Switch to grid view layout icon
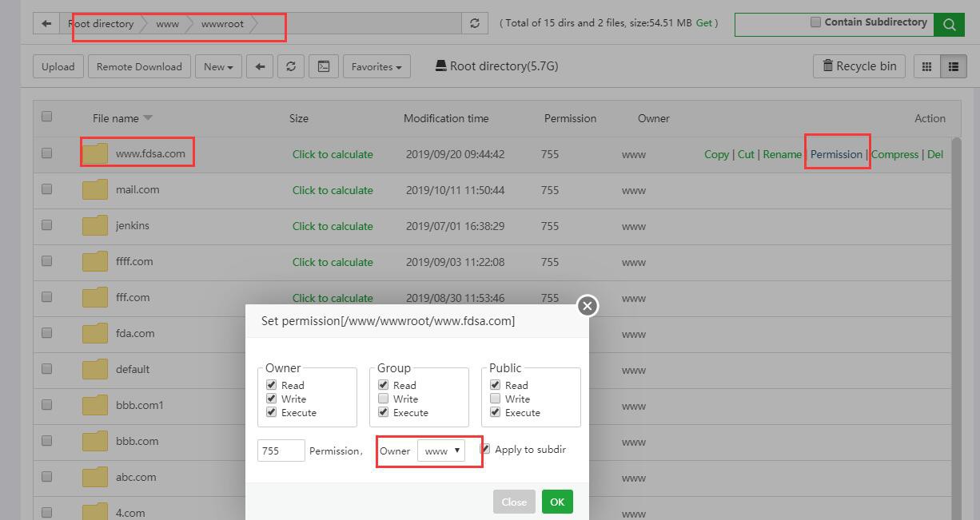The height and width of the screenshot is (520, 980). tap(927, 66)
